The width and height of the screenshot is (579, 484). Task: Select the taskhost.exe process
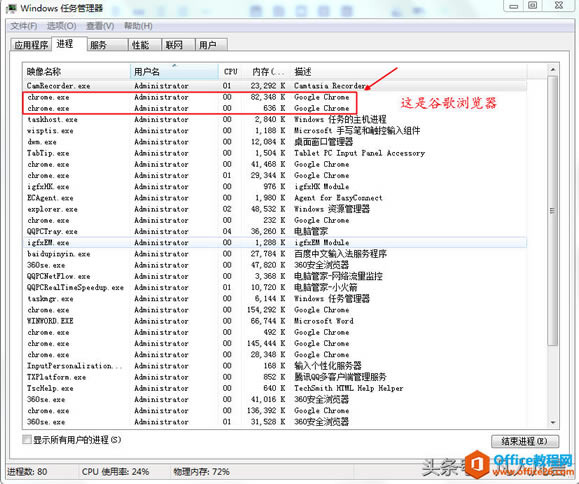point(275,120)
